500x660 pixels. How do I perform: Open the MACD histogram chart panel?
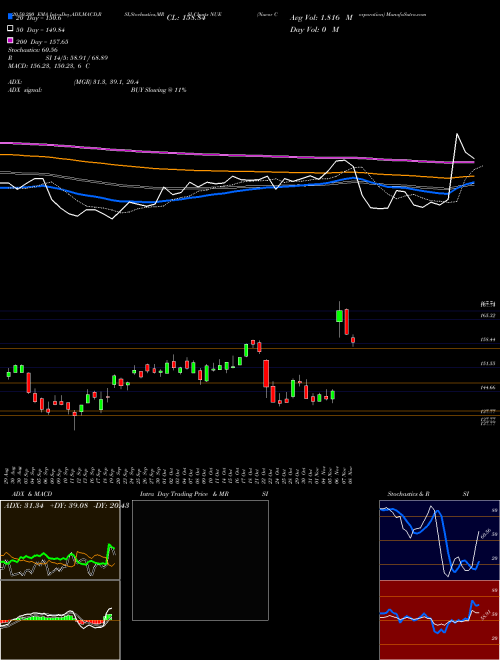click(x=60, y=620)
